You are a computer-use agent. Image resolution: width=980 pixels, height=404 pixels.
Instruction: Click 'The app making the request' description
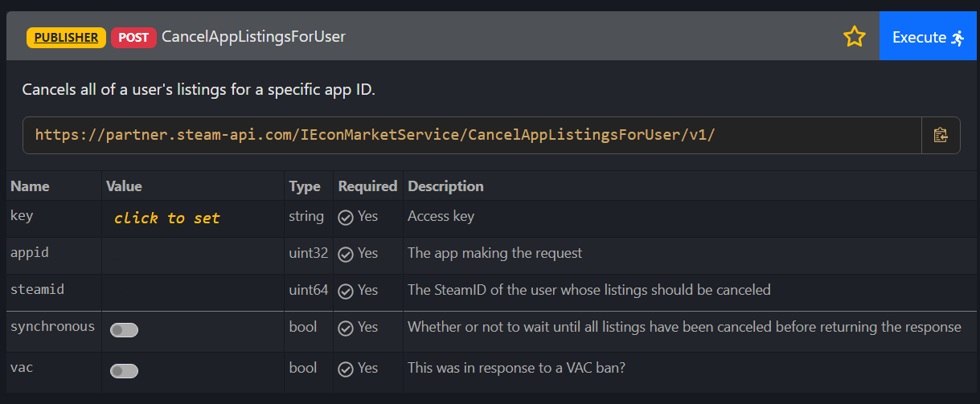click(x=494, y=253)
